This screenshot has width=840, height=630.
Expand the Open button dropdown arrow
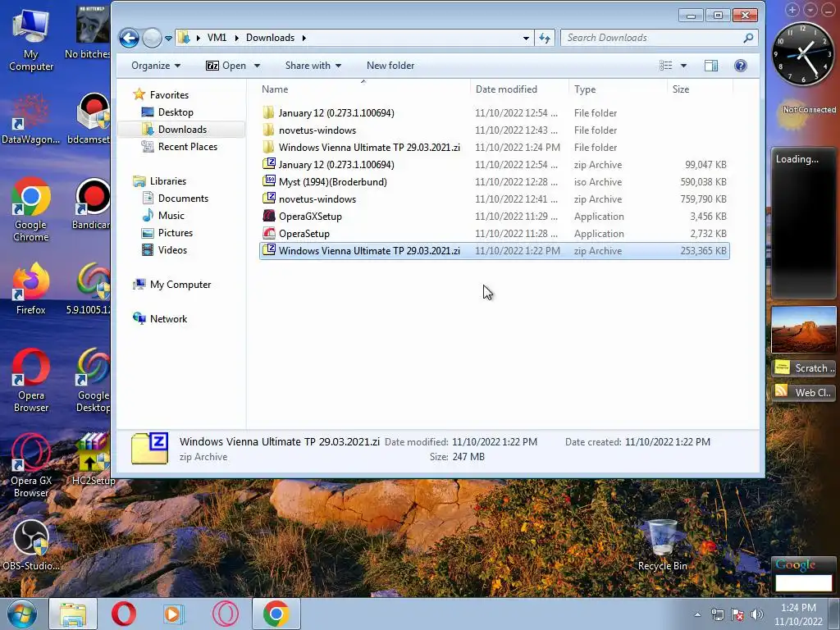[257, 66]
